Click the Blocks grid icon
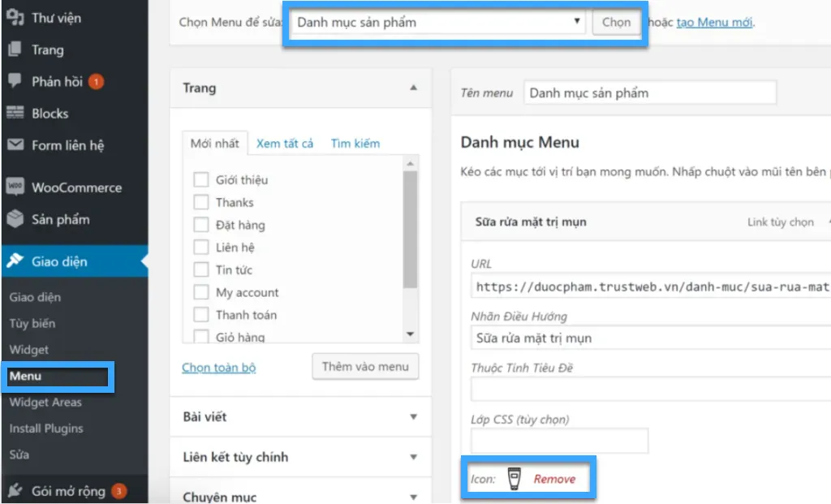Viewport: 831px width, 504px height. (15, 114)
